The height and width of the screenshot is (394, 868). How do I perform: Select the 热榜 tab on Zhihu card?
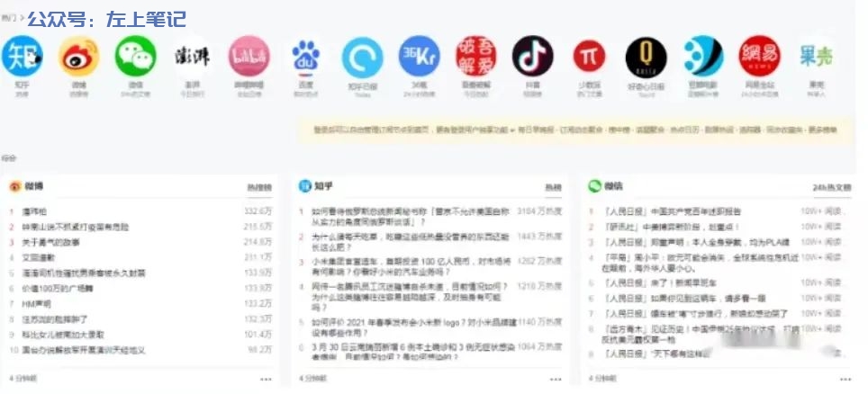point(553,188)
